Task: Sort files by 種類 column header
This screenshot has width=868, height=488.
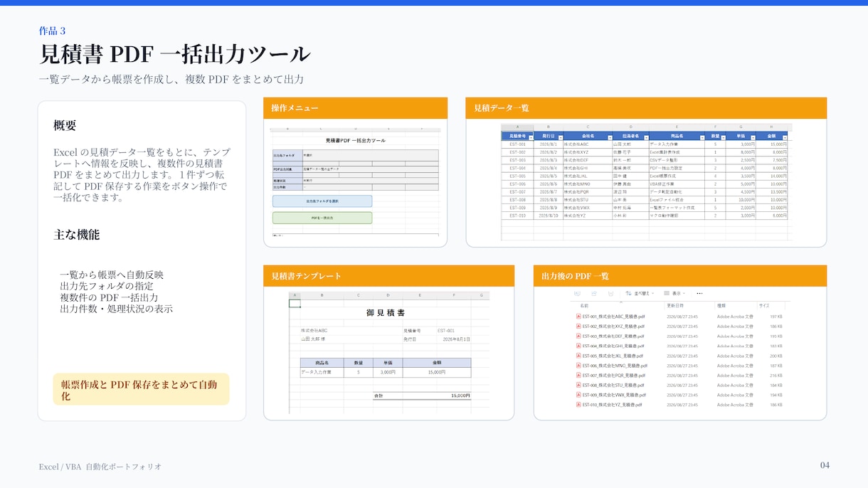Action: 721,306
